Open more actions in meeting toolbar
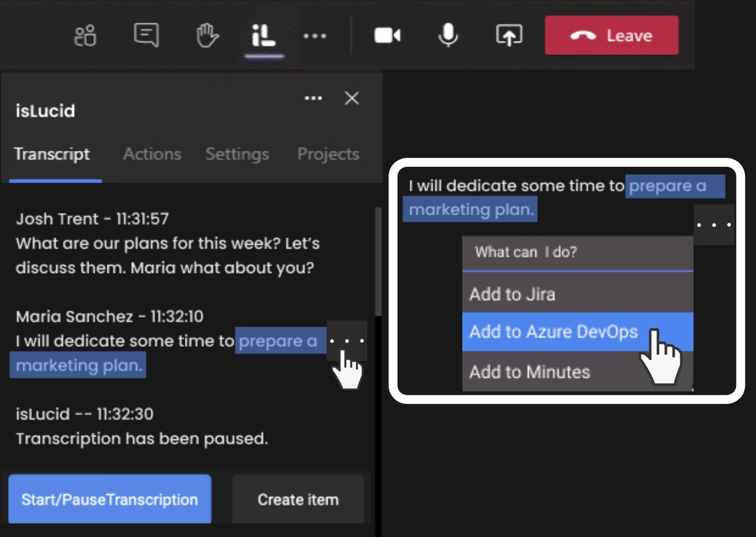 click(x=315, y=36)
